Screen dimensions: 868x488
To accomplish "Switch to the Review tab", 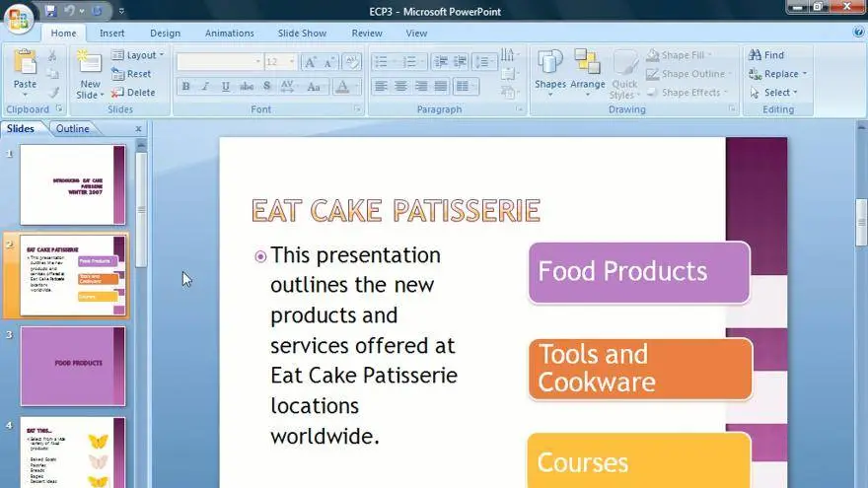I will 367,34.
